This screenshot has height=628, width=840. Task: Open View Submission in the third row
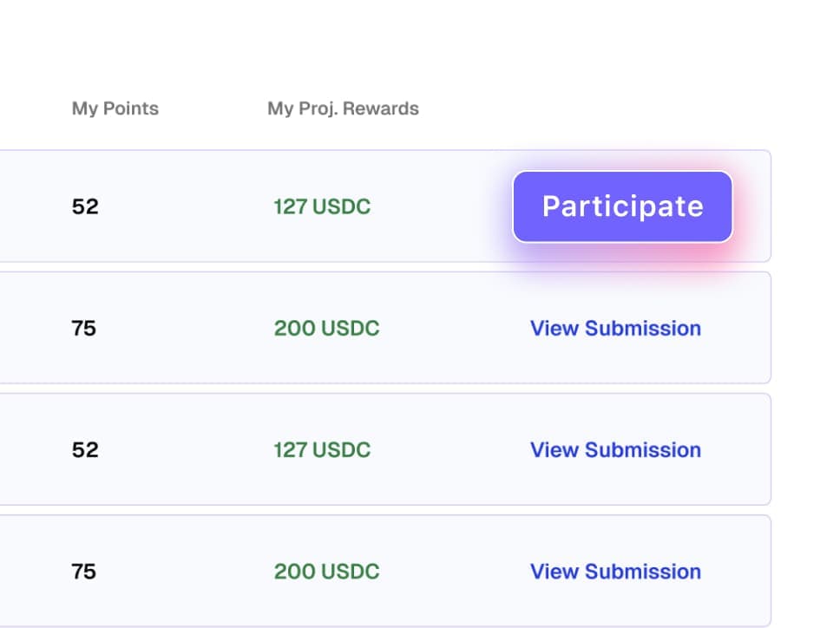615,450
